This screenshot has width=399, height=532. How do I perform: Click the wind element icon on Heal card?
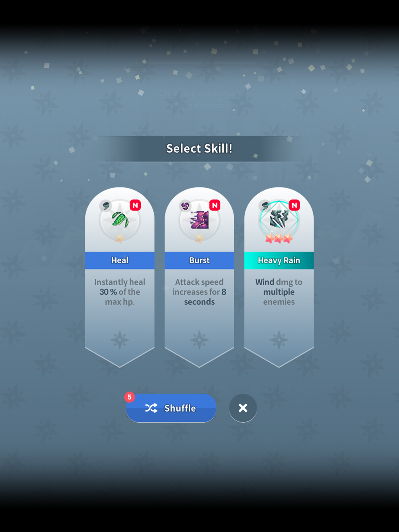106,206
